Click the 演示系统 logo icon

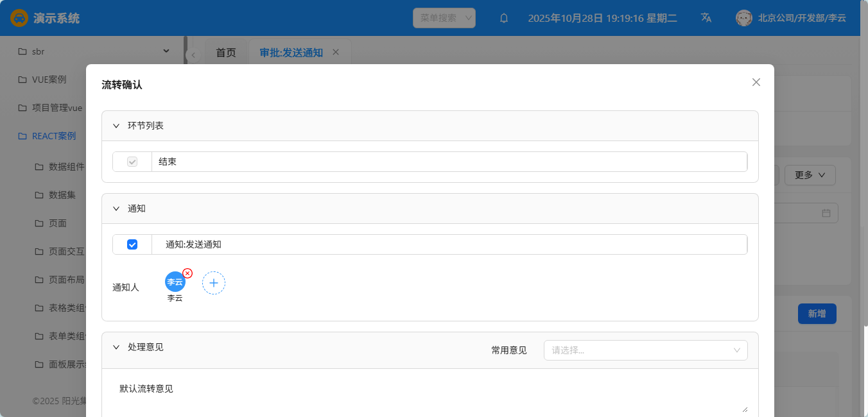[19, 18]
